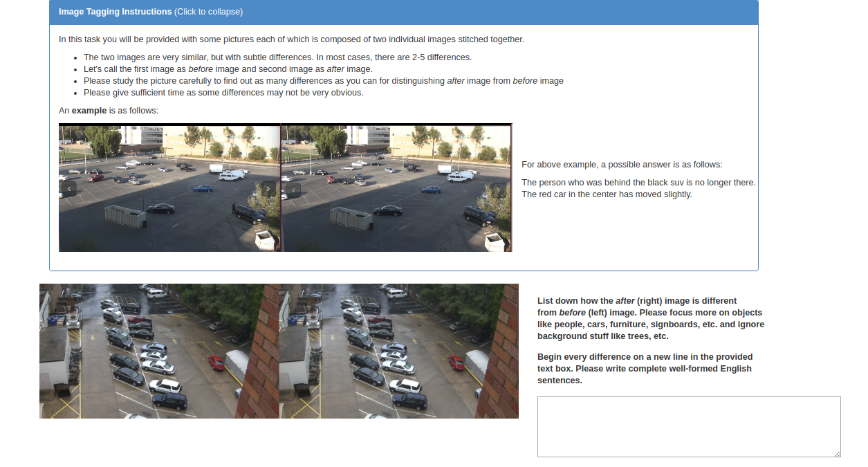Click the blue car in example before image
Viewport: 868px width, 467px height.
(x=203, y=188)
